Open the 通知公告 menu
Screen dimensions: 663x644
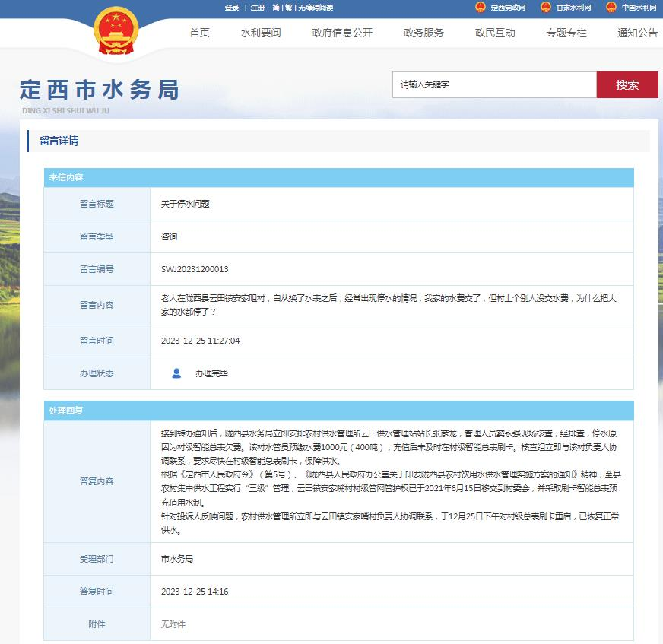point(637,33)
